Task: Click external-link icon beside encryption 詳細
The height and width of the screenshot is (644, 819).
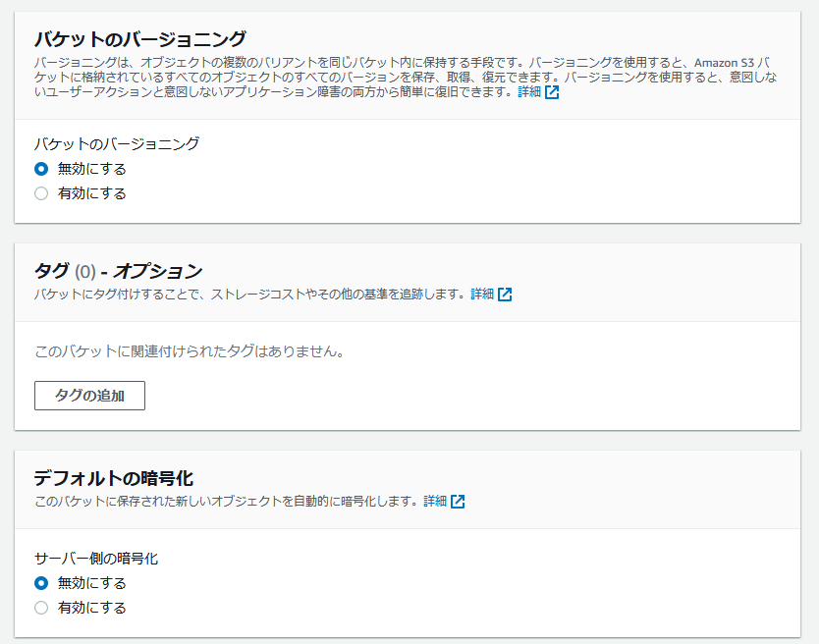Action: point(458,502)
